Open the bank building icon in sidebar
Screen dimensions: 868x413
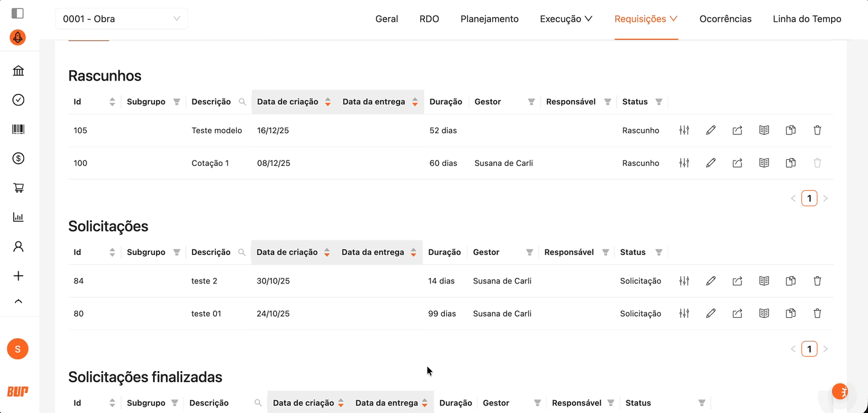click(18, 71)
